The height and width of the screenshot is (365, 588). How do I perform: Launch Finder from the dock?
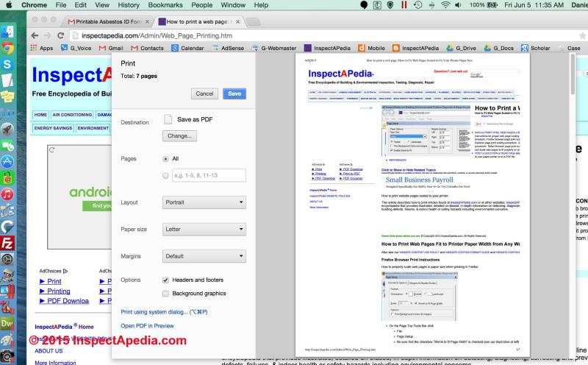[7, 32]
